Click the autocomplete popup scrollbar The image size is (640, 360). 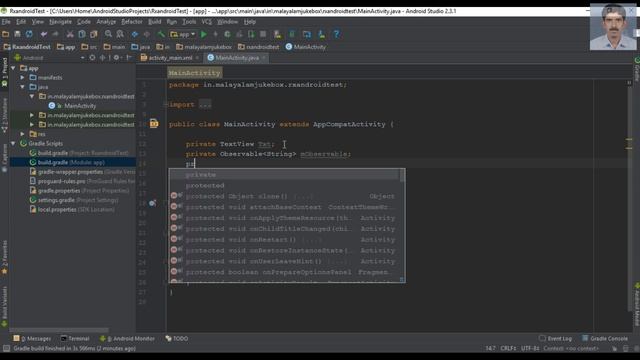tap(402, 176)
